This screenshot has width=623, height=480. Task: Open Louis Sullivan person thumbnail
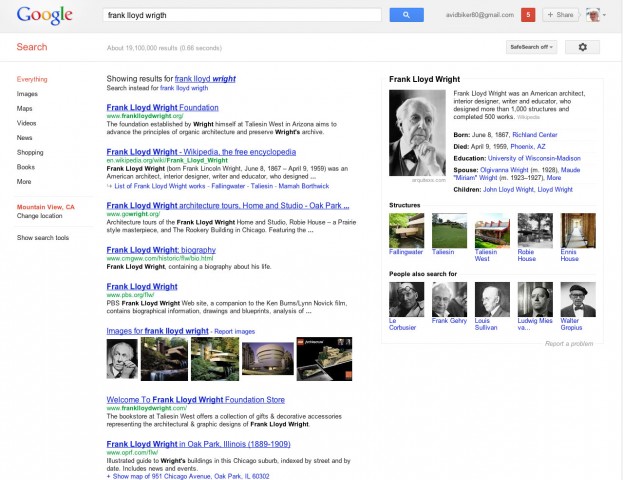[x=492, y=299]
